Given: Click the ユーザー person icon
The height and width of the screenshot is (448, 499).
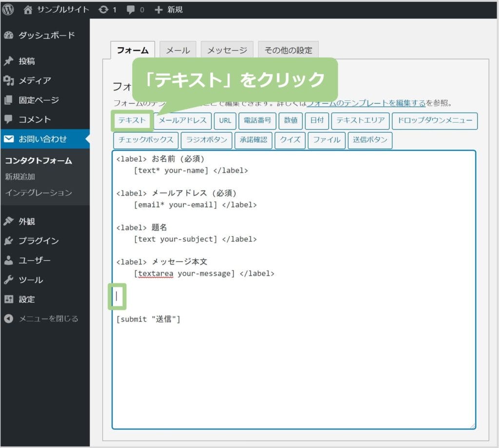Looking at the screenshot, I should (x=9, y=261).
